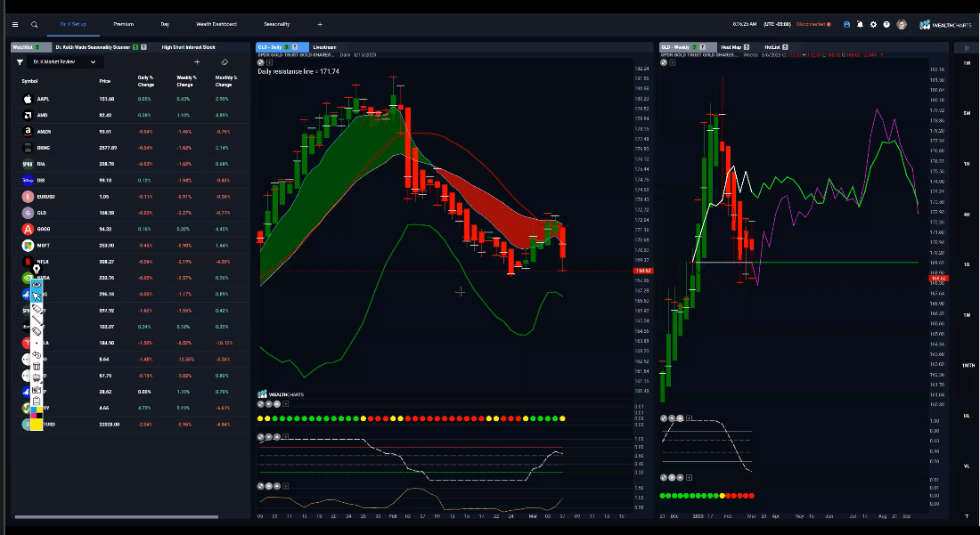Click the watchlist horizontal scrollbar

point(116,517)
